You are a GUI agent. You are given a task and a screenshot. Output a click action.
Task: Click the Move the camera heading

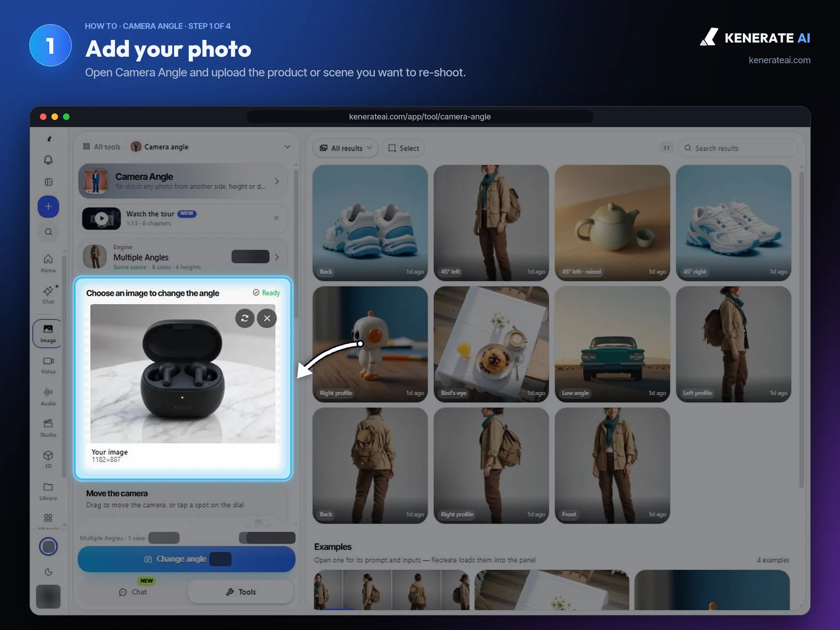click(117, 493)
